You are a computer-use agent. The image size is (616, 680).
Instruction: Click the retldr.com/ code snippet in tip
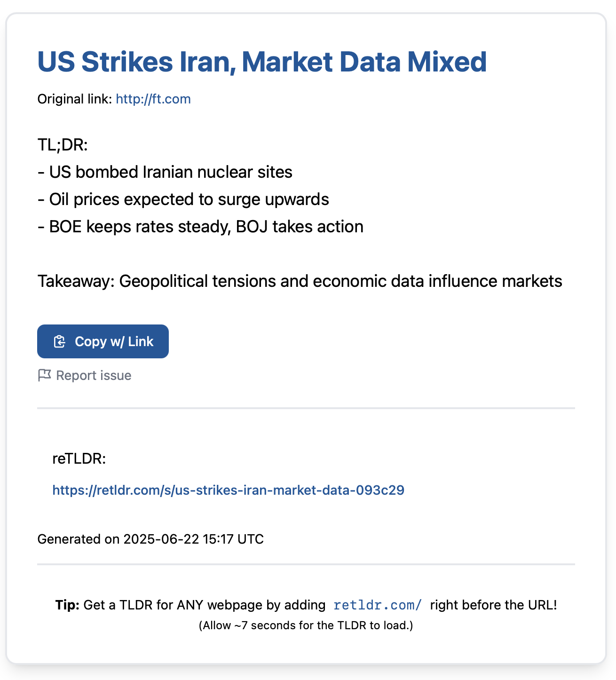click(378, 605)
